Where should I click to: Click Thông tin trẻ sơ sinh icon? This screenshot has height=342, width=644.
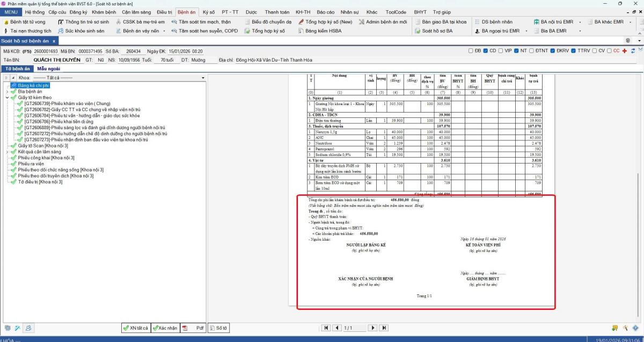[x=61, y=22]
